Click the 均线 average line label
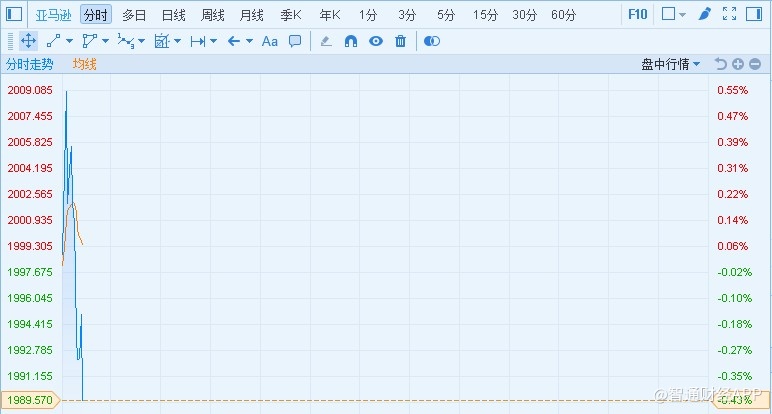Viewport: 772px width, 414px height. click(x=84, y=64)
